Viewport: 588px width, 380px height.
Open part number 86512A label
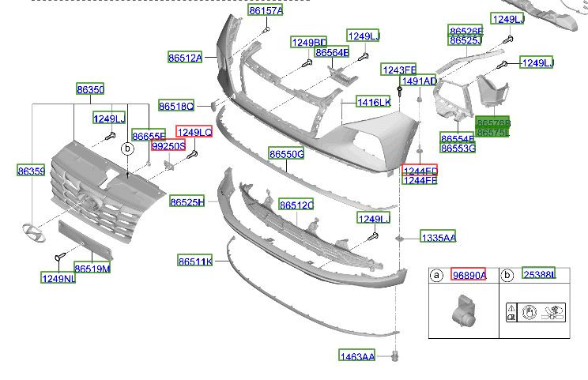[185, 57]
